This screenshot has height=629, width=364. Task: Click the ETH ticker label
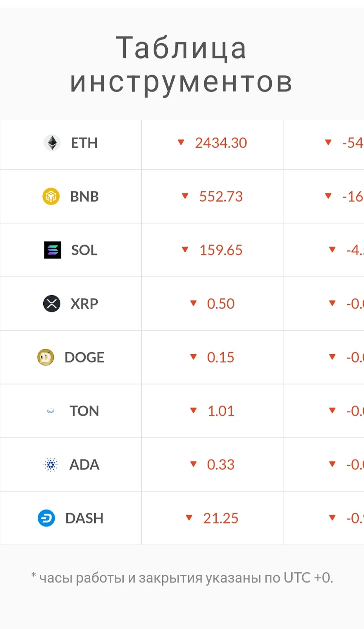point(84,143)
